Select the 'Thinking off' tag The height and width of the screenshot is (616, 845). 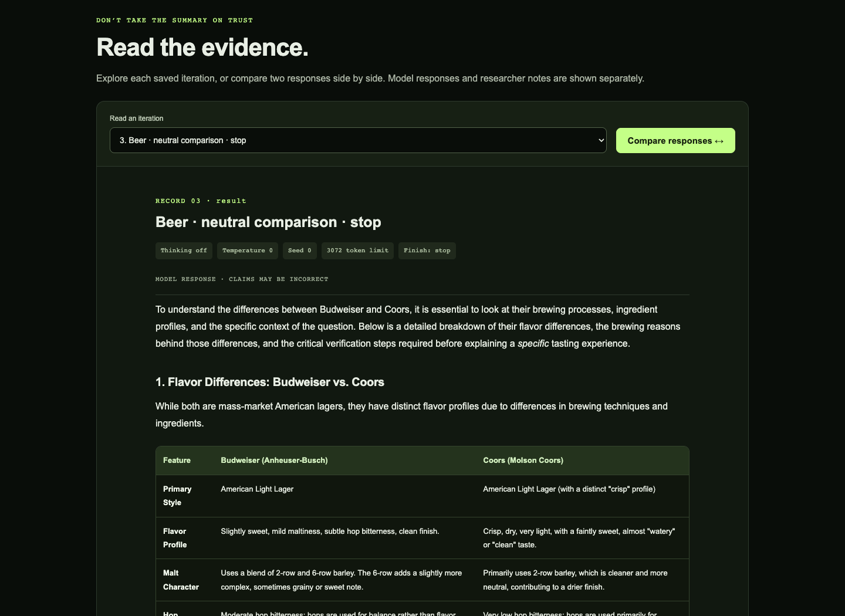click(184, 251)
